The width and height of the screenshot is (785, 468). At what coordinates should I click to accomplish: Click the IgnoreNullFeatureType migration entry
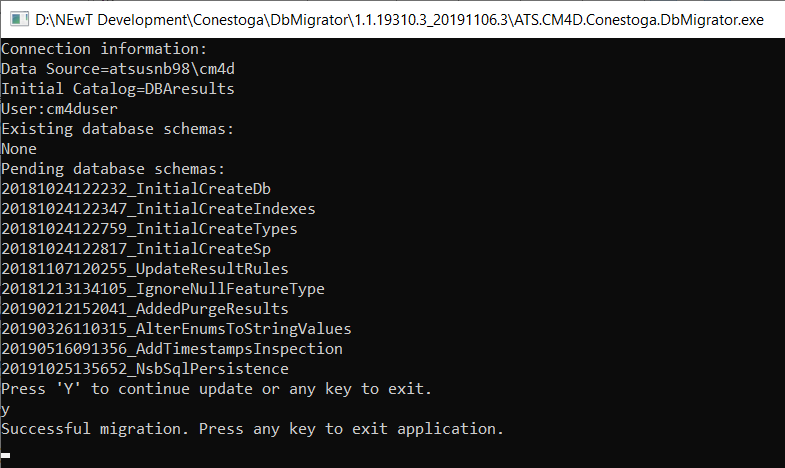pyautogui.click(x=163, y=289)
